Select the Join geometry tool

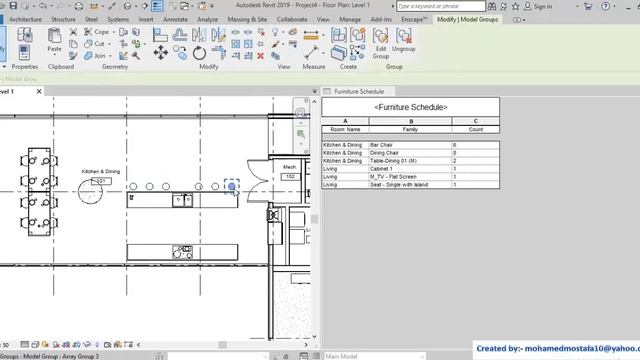95,56
